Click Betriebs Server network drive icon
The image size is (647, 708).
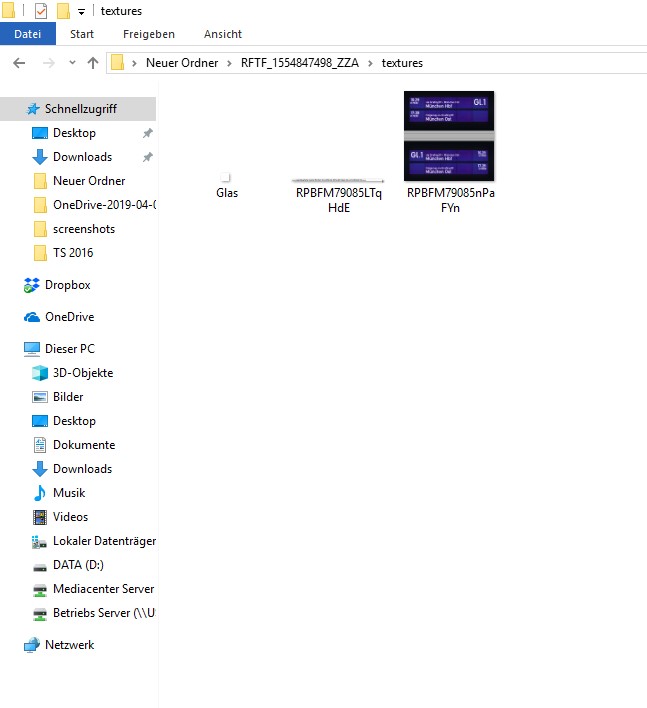coord(40,614)
